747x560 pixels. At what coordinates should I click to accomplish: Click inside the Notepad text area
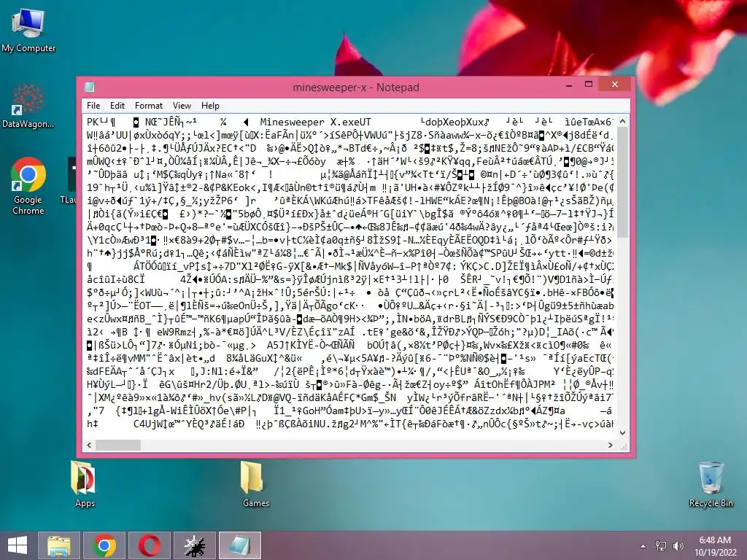(350, 276)
